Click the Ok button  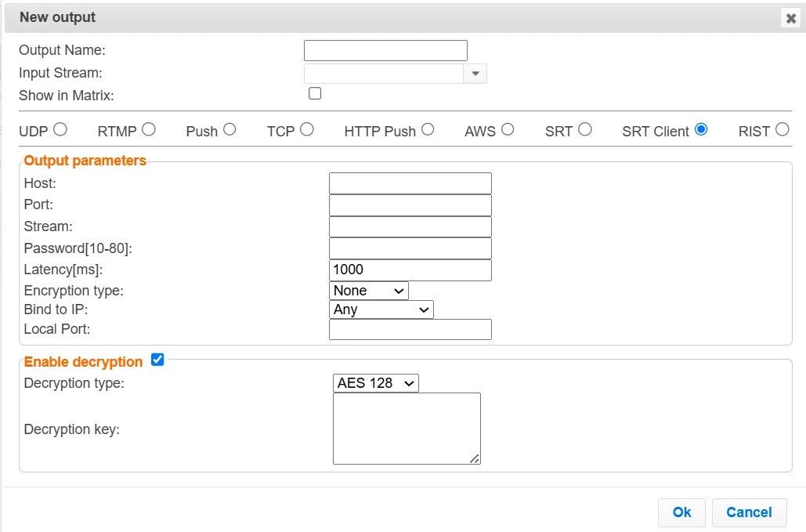click(x=681, y=512)
